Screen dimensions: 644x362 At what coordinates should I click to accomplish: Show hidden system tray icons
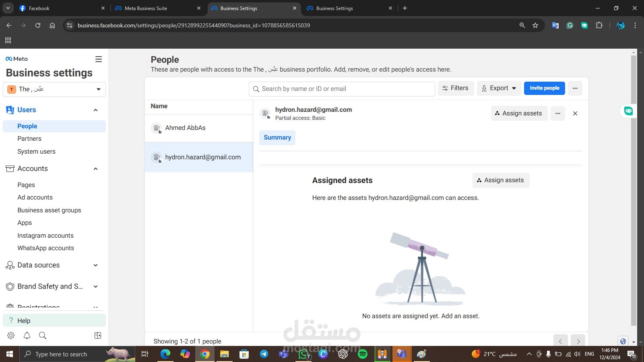(x=529, y=354)
